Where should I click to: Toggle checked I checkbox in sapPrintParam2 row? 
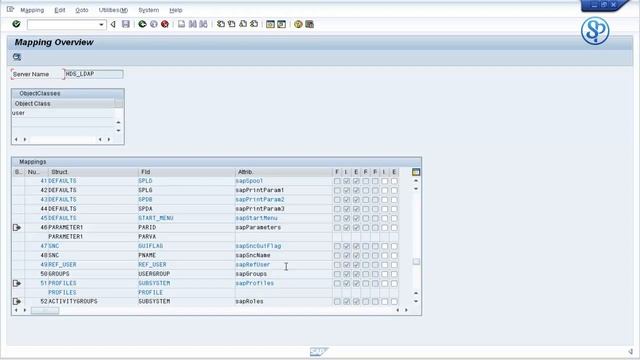(x=347, y=200)
